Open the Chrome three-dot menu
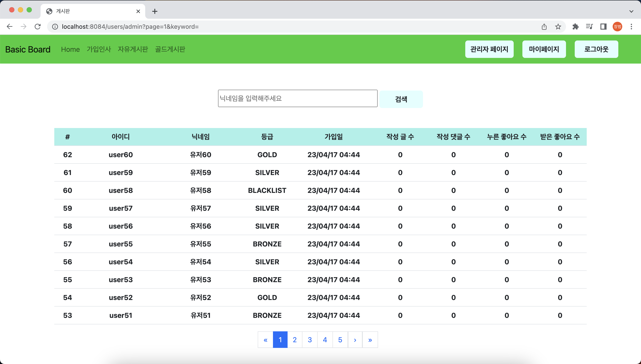The width and height of the screenshot is (641, 364). (631, 27)
